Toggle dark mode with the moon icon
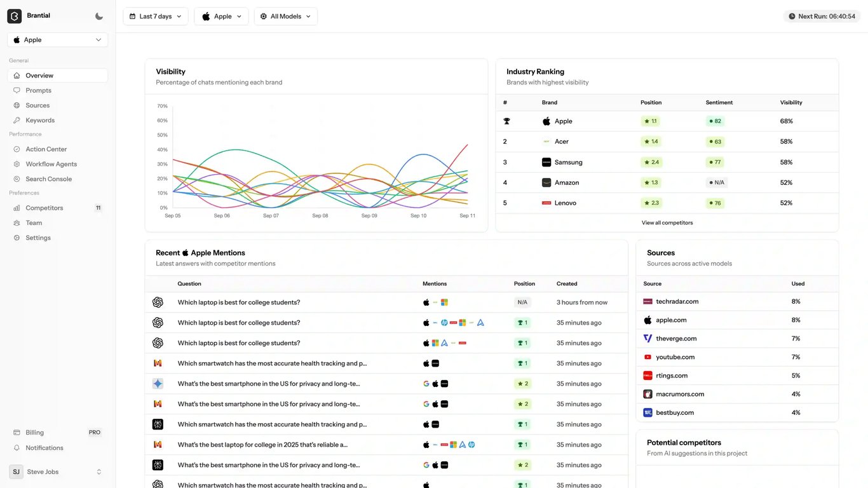 (98, 15)
